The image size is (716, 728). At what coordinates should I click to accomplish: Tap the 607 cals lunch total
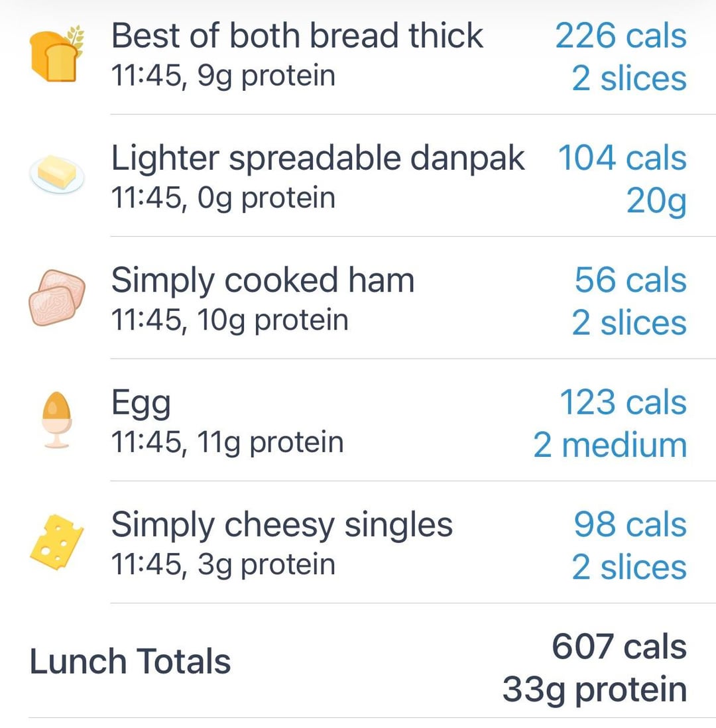pos(619,646)
